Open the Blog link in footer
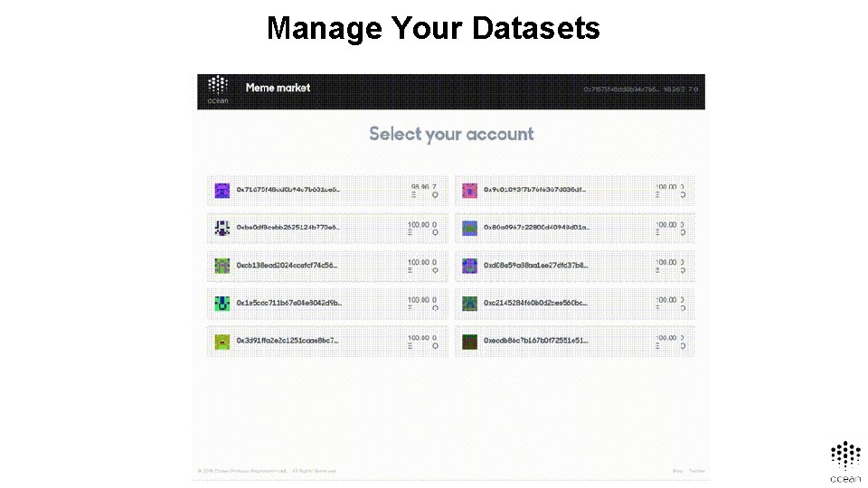Image resolution: width=868 pixels, height=488 pixels. coord(677,471)
